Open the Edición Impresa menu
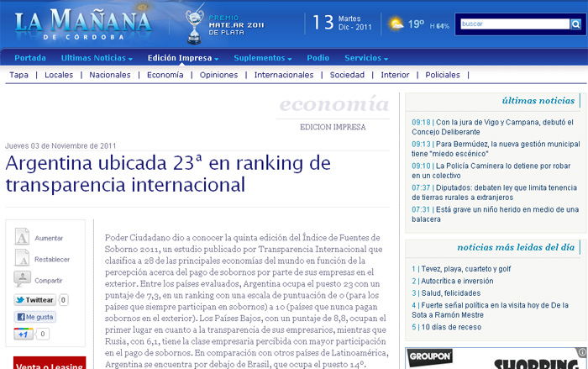 click(183, 58)
